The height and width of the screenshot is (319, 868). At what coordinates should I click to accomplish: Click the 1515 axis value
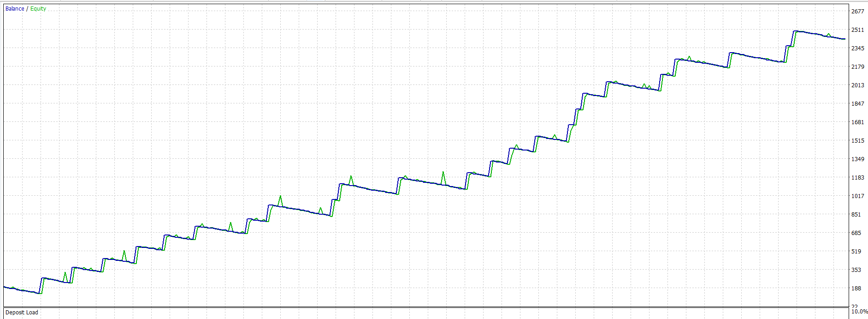(x=858, y=141)
